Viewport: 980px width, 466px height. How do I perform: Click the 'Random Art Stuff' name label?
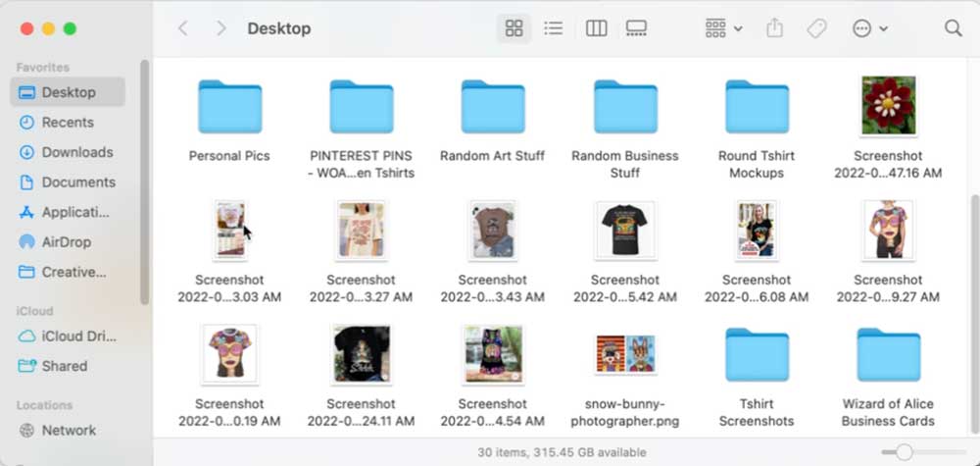pyautogui.click(x=493, y=156)
